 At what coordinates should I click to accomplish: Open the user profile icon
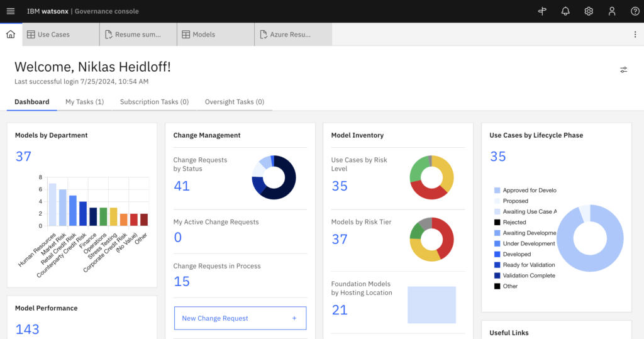click(611, 11)
